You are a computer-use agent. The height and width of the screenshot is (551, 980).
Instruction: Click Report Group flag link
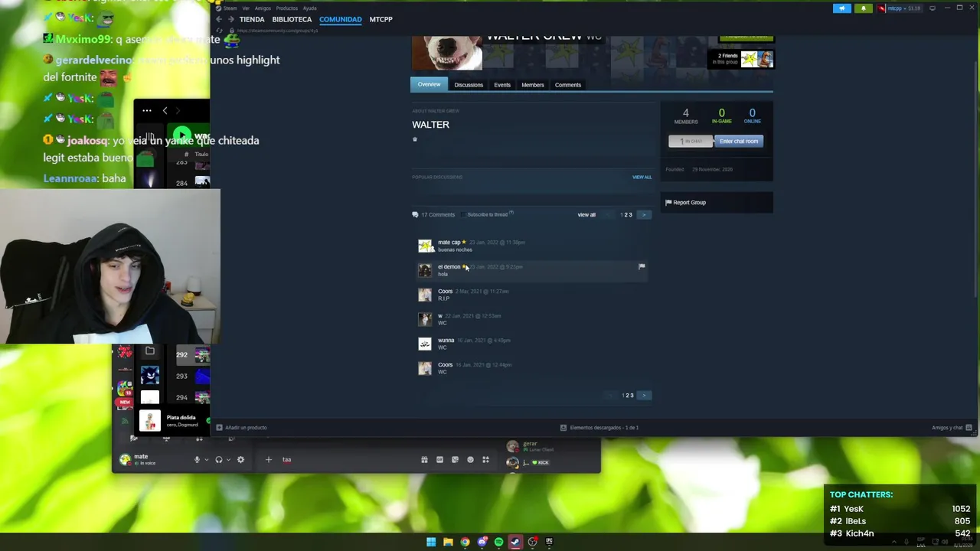tap(685, 203)
